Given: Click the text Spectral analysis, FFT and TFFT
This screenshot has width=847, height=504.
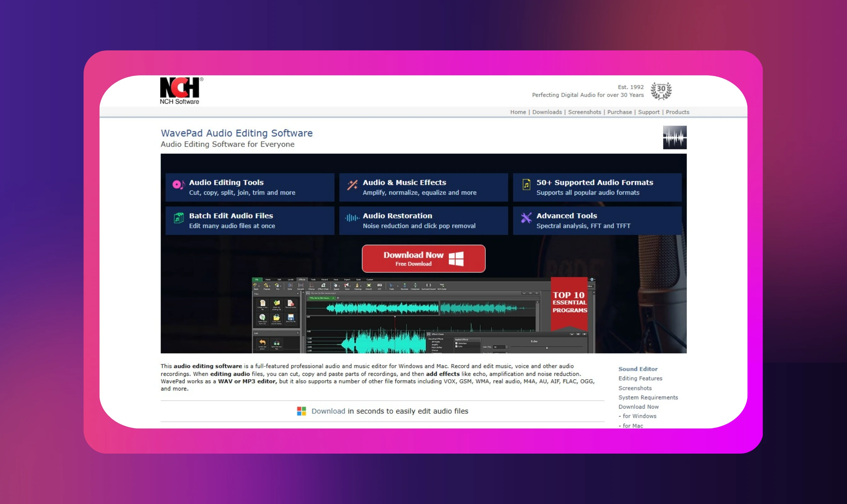Looking at the screenshot, I should 583,226.
